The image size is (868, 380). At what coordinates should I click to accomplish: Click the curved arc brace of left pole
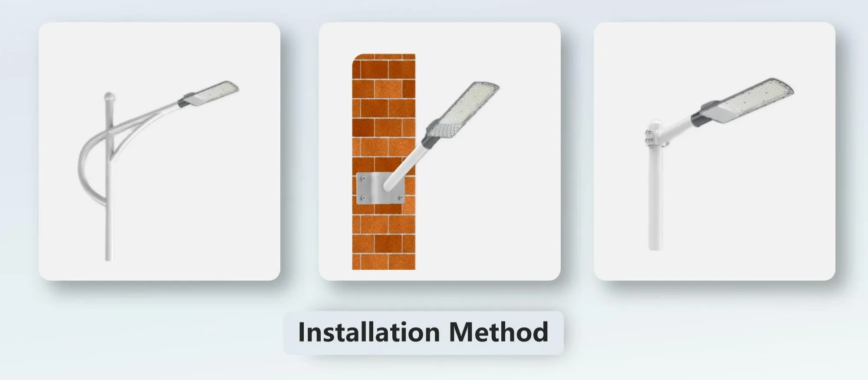point(91,167)
